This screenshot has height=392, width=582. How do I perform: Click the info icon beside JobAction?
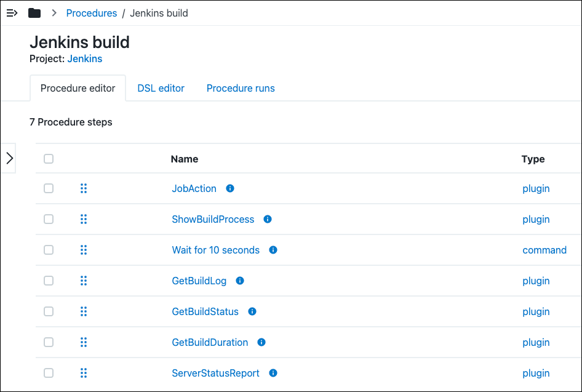coord(230,189)
